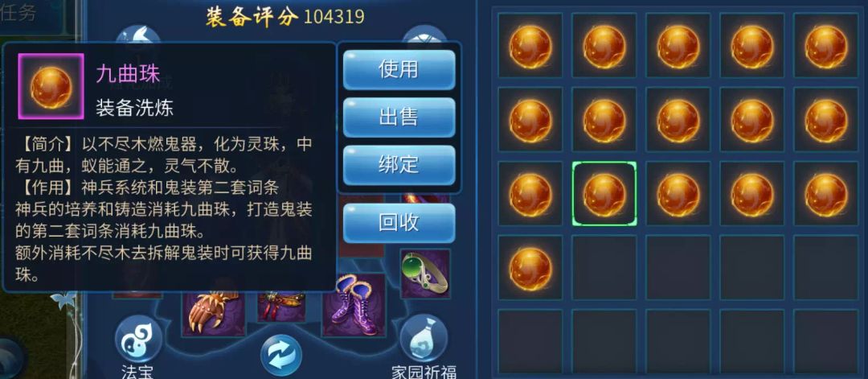Select the last orb in top inventory row
The image size is (868, 379).
pyautogui.click(x=826, y=45)
